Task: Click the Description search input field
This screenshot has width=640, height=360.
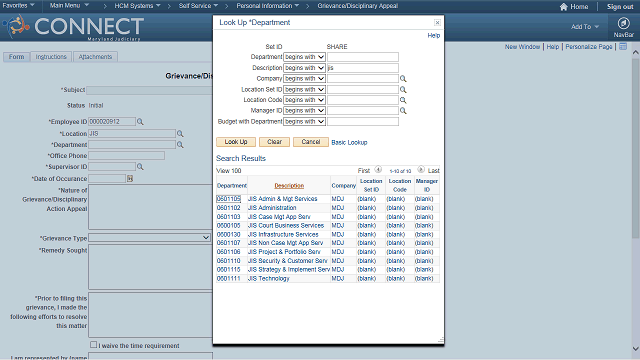Action: point(363,68)
